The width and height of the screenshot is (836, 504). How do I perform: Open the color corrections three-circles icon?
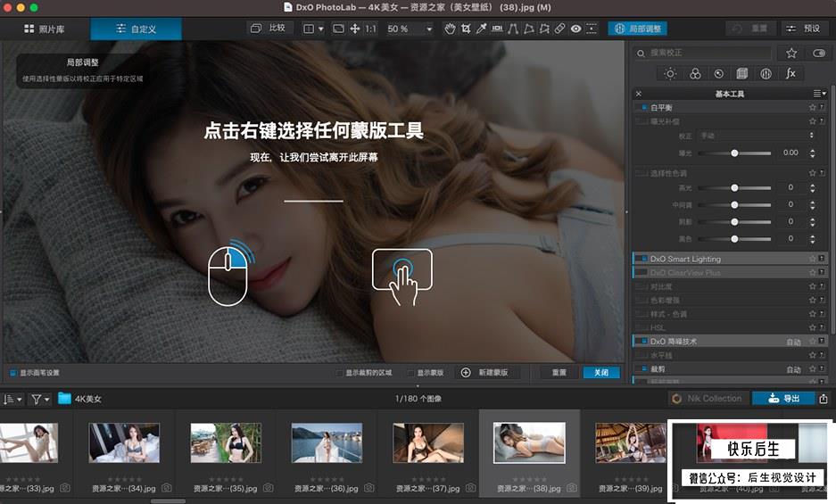(695, 74)
